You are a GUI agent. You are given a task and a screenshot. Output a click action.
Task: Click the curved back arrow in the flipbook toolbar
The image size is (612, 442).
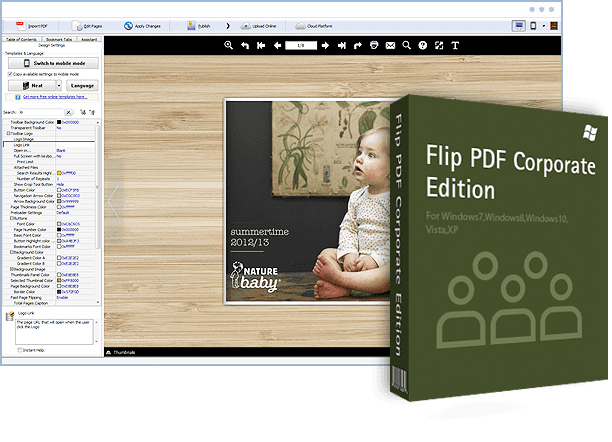coord(245,45)
